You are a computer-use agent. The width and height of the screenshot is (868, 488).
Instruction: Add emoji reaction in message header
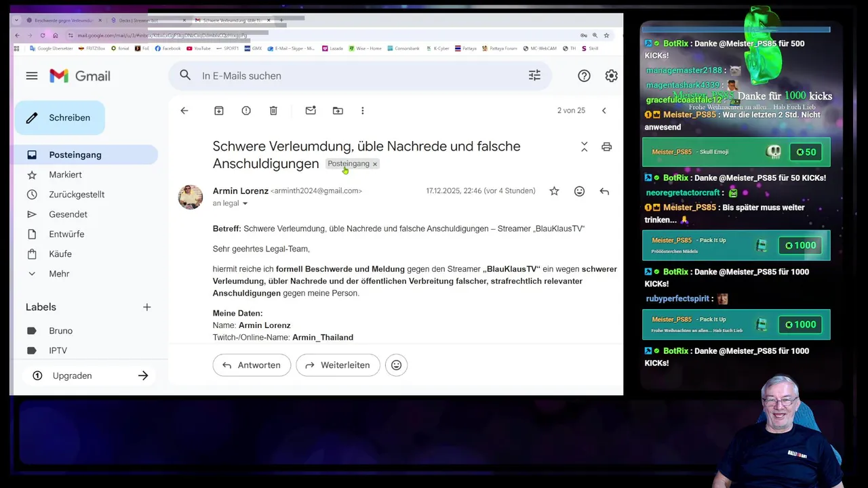pyautogui.click(x=579, y=191)
